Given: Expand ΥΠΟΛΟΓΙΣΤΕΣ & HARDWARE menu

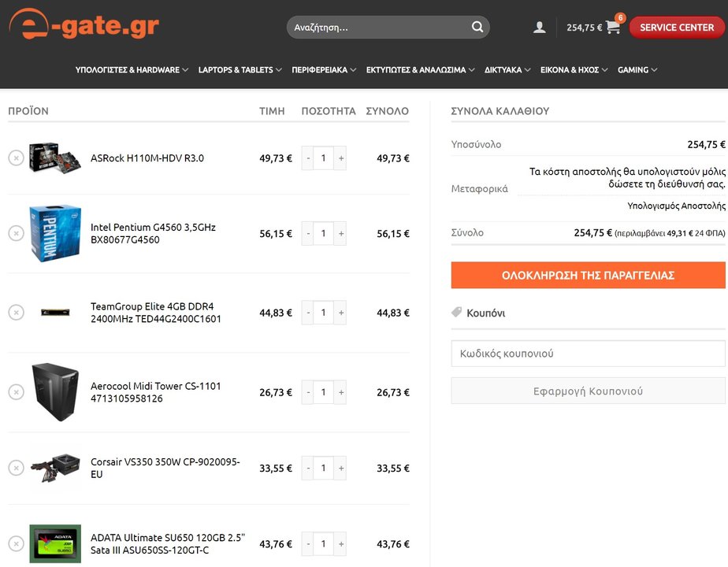Looking at the screenshot, I should 132,69.
